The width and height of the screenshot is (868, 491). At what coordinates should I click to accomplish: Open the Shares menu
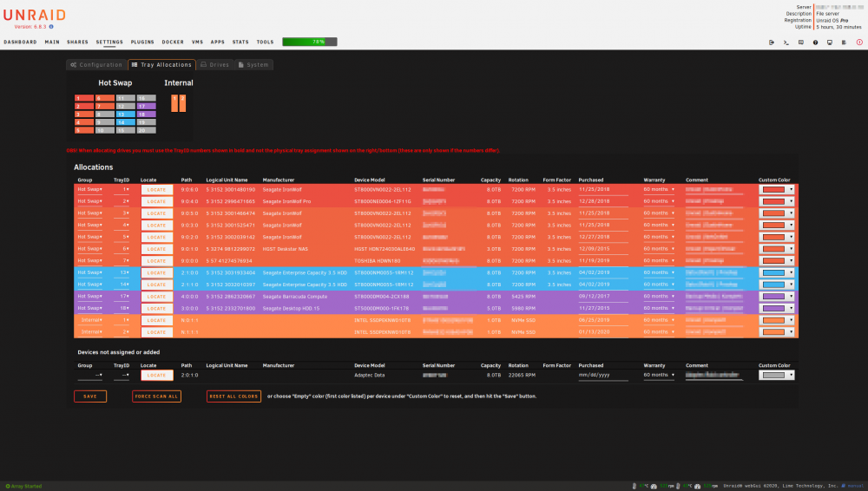(x=77, y=42)
